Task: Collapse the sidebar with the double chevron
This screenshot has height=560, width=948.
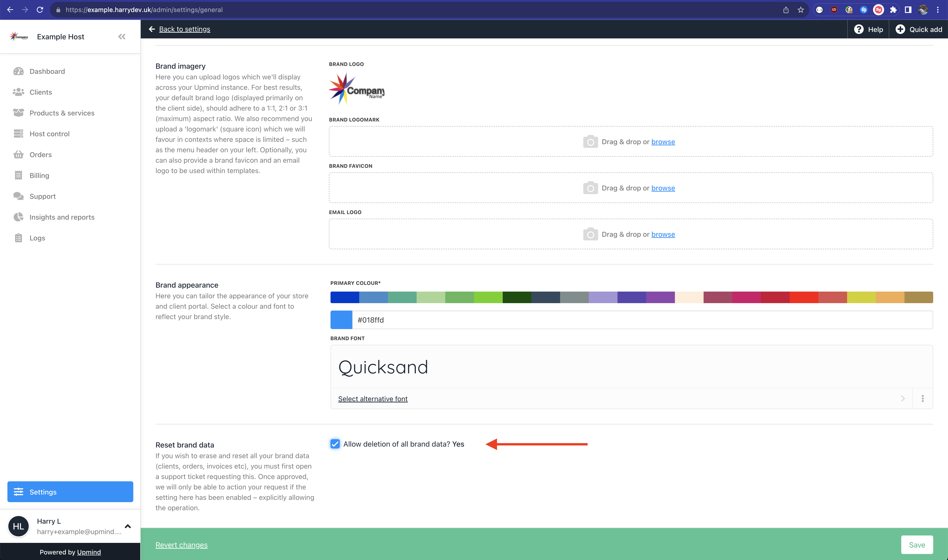Action: (x=122, y=37)
